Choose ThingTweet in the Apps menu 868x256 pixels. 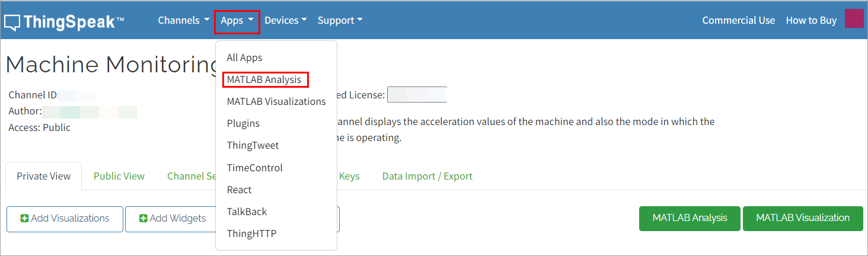pos(253,145)
